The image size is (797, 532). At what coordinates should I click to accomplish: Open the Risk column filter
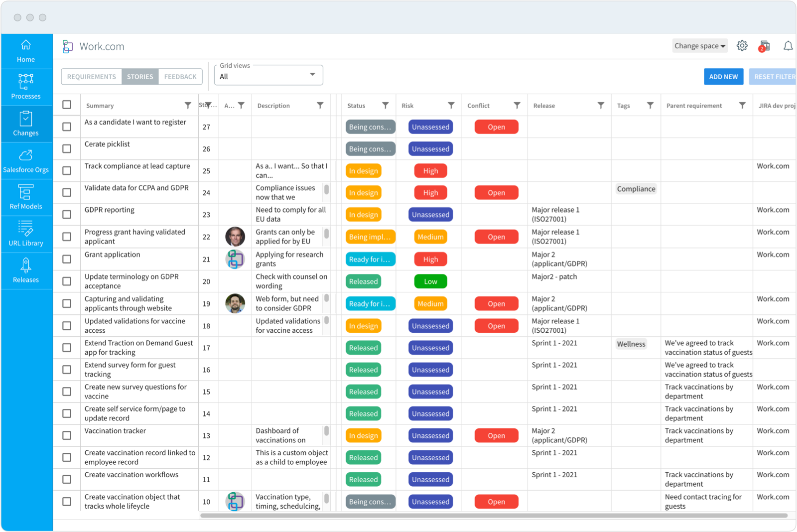point(451,106)
